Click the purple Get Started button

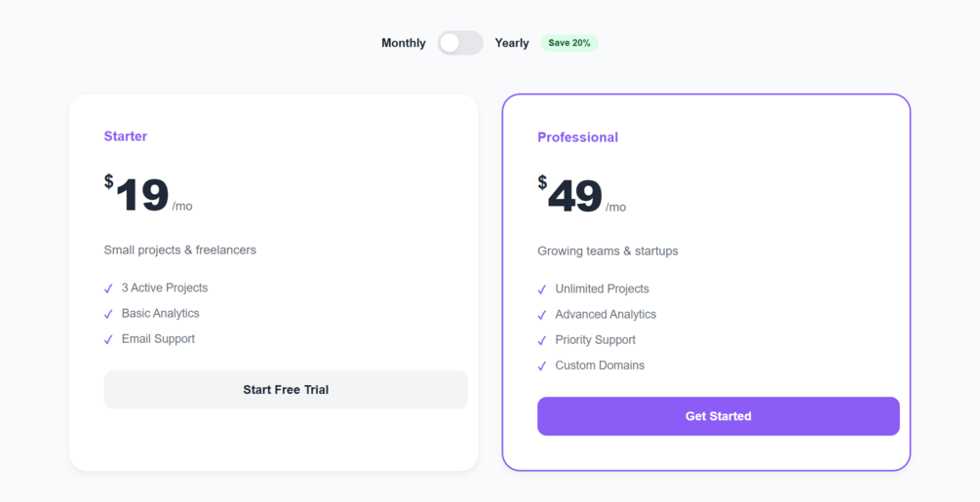718,416
